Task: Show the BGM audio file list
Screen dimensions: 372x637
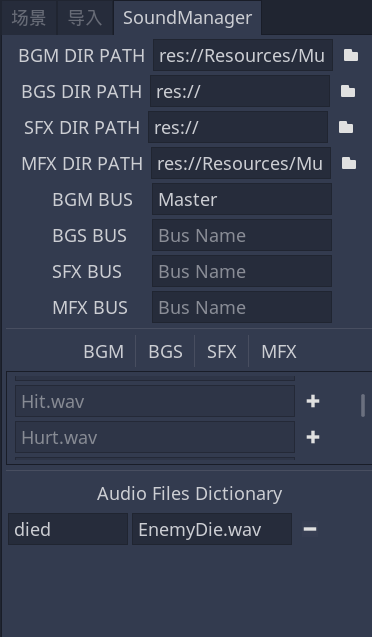Action: click(x=104, y=351)
